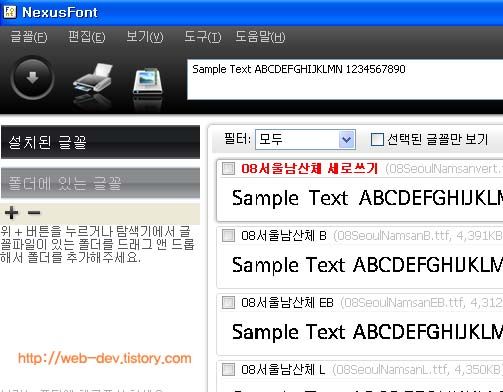Image resolution: width=503 pixels, height=392 pixels.
Task: Check the 08서울남산체 L font checkbox
Action: coord(228,369)
